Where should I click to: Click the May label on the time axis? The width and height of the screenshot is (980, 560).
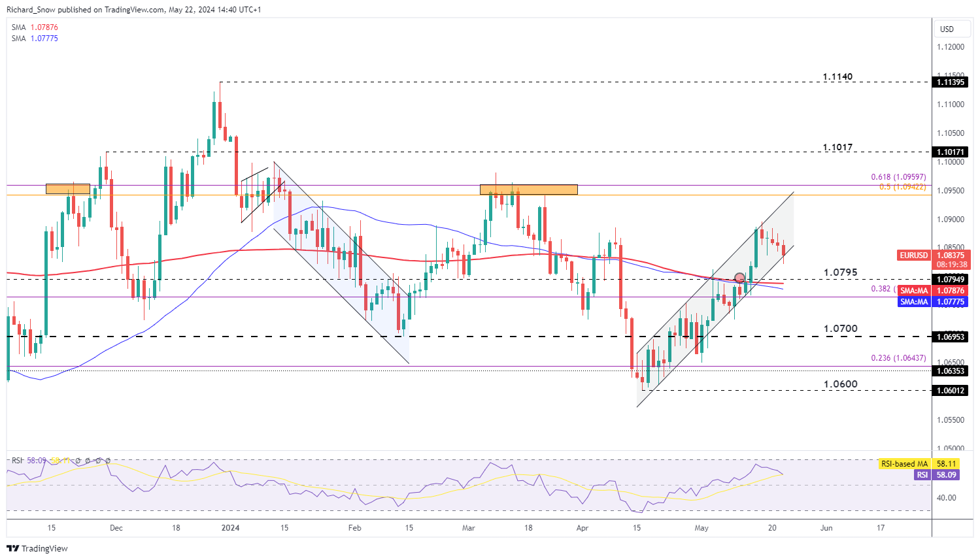[701, 528]
